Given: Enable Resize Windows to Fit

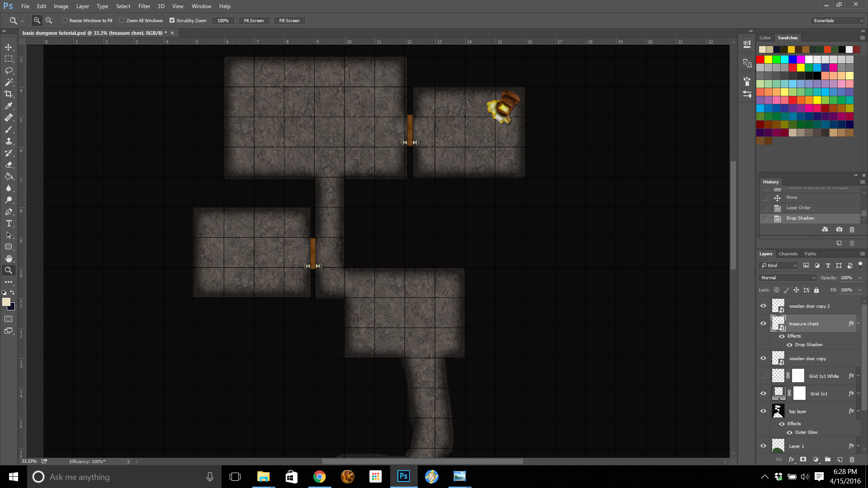Looking at the screenshot, I should (65, 20).
